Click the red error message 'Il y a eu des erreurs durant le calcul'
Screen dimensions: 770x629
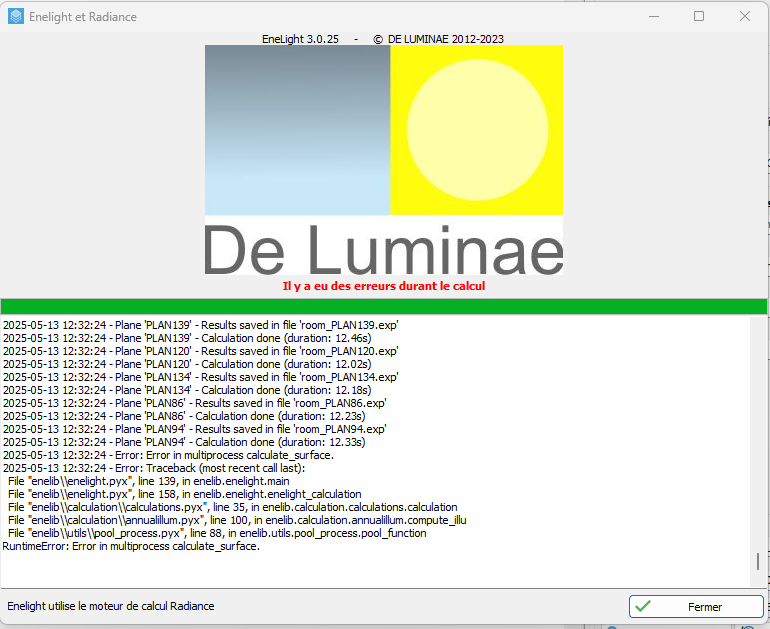tap(384, 286)
